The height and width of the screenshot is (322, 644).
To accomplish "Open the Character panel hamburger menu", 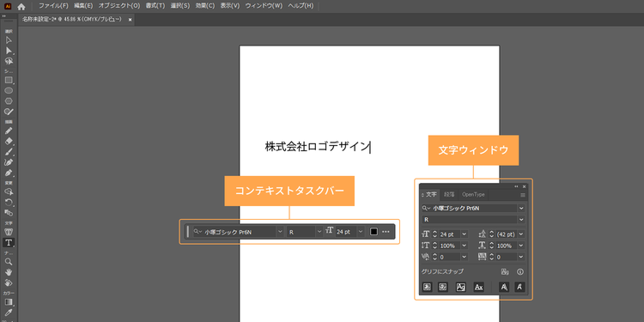I will (523, 195).
